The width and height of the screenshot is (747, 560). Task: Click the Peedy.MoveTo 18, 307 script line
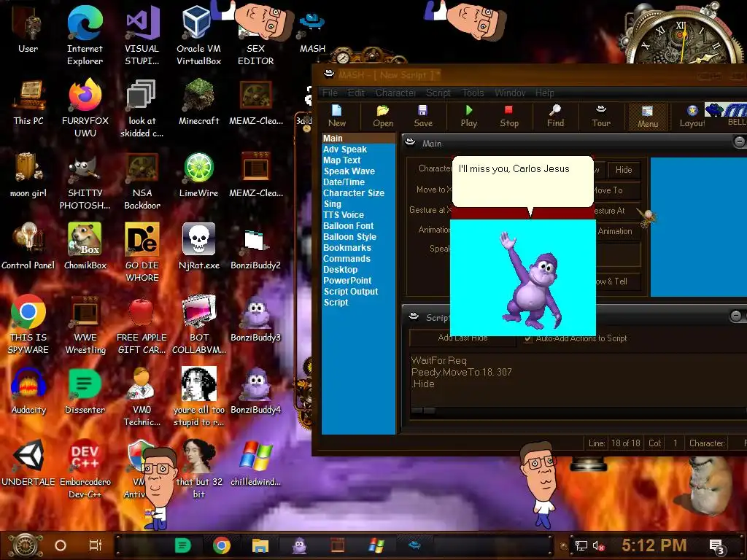click(461, 373)
